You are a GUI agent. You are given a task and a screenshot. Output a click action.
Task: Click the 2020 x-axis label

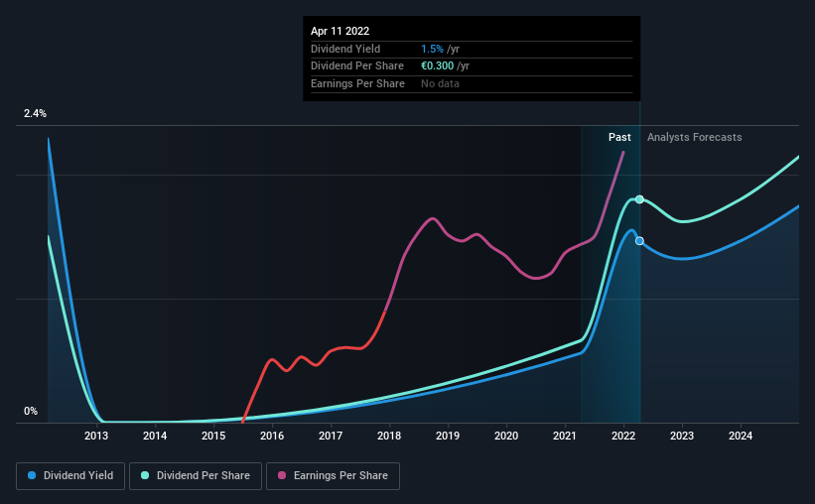pyautogui.click(x=506, y=436)
